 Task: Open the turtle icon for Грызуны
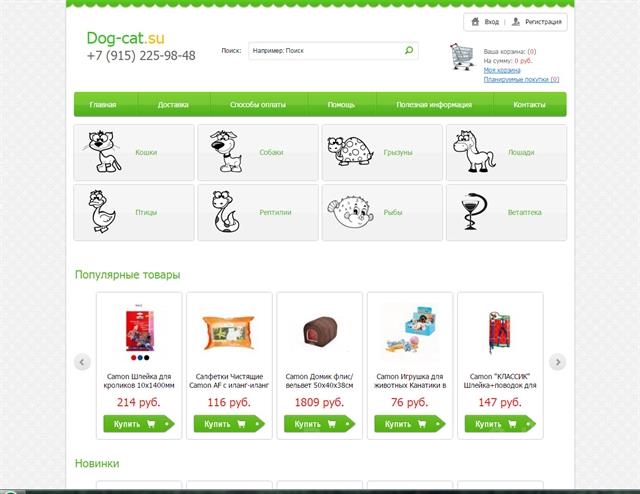click(x=351, y=151)
